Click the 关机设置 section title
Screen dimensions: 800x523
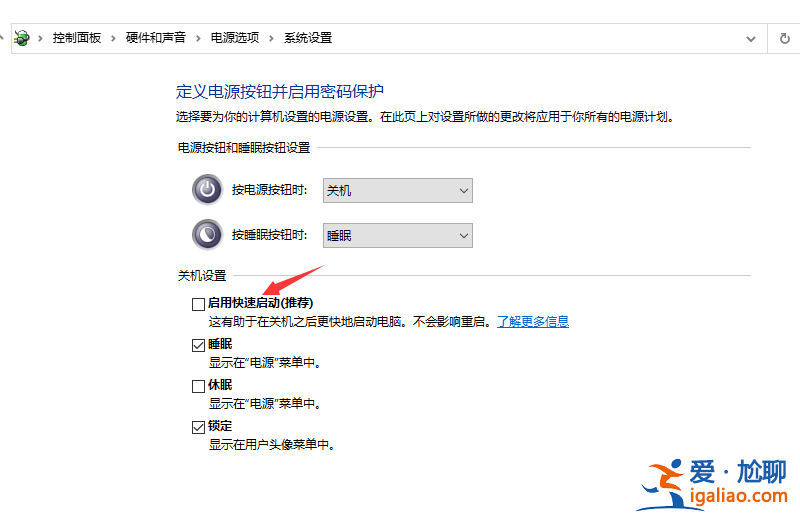point(202,276)
